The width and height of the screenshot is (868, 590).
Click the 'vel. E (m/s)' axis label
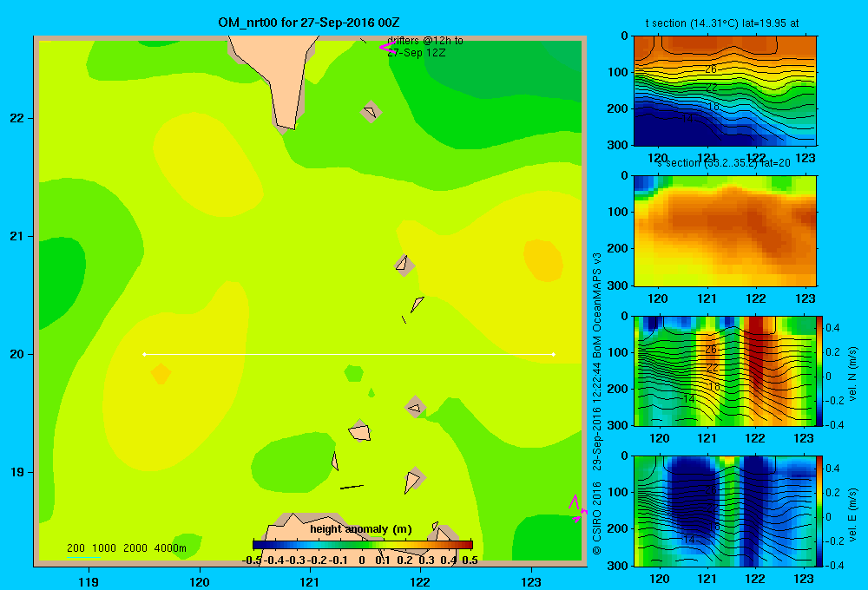[852, 514]
